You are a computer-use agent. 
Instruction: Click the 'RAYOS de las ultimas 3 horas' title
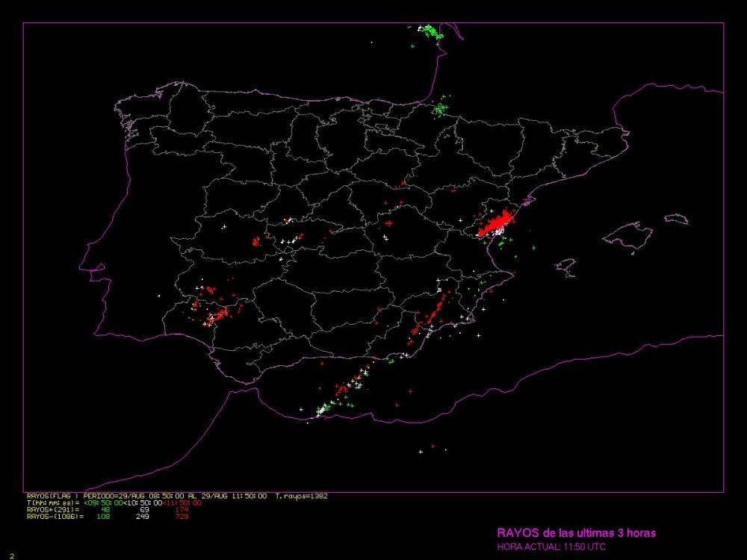576,532
